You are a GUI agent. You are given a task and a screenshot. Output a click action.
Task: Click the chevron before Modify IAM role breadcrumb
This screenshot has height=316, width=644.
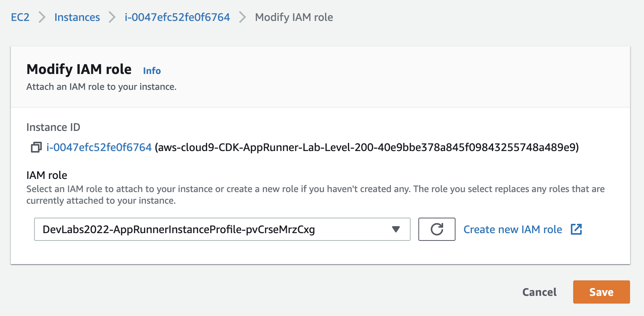242,17
